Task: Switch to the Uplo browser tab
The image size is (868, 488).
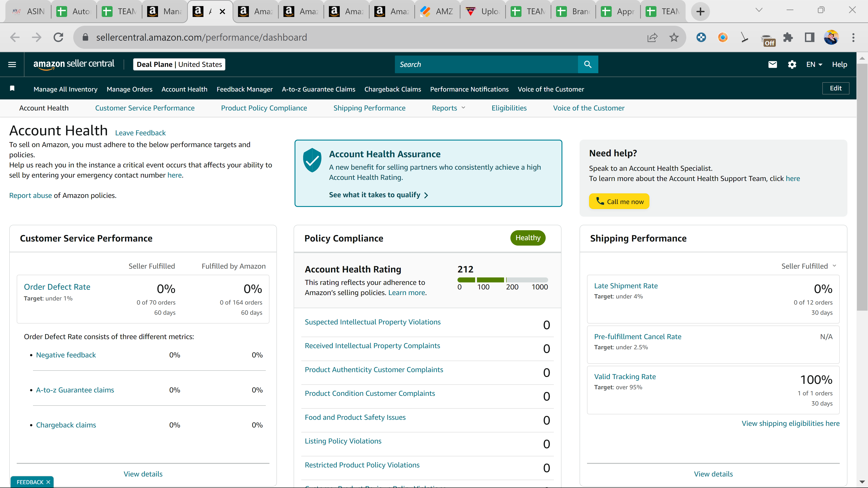Action: (483, 12)
